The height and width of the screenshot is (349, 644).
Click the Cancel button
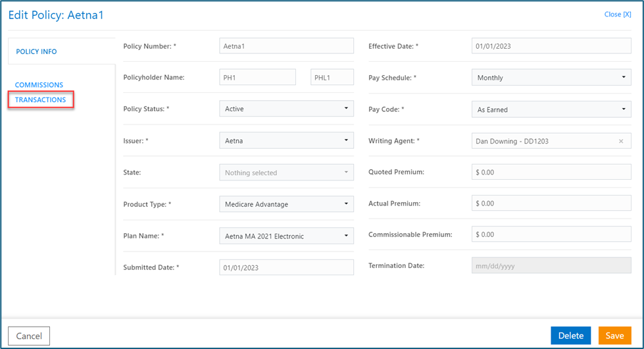pyautogui.click(x=29, y=336)
